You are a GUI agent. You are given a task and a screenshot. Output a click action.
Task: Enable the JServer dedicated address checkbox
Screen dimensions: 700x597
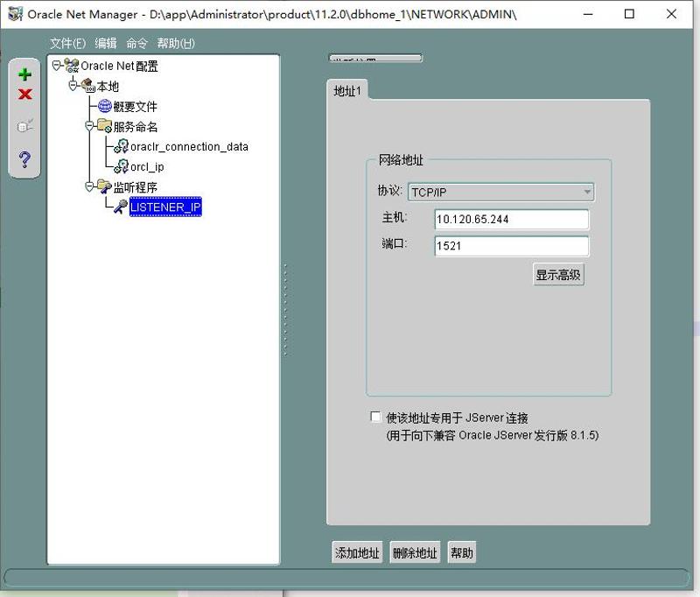(x=376, y=418)
